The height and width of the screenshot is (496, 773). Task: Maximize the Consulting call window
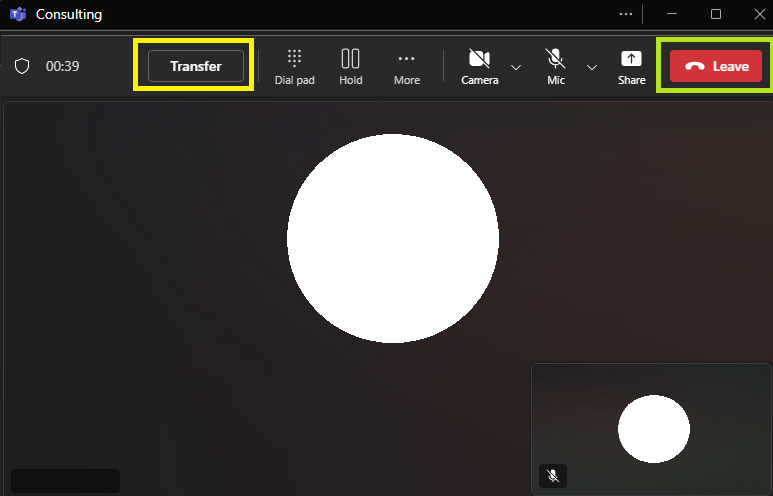[x=716, y=14]
